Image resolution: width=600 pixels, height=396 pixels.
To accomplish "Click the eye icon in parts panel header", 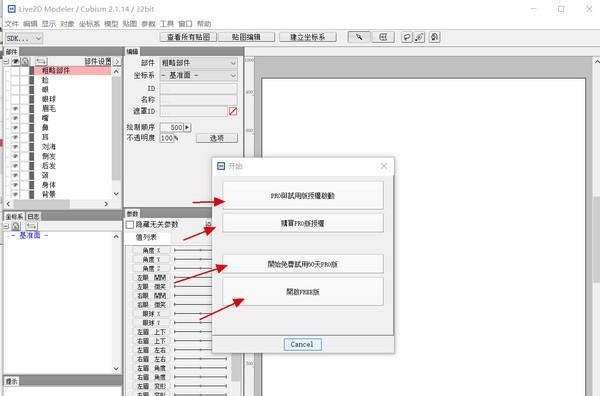I will [x=16, y=61].
